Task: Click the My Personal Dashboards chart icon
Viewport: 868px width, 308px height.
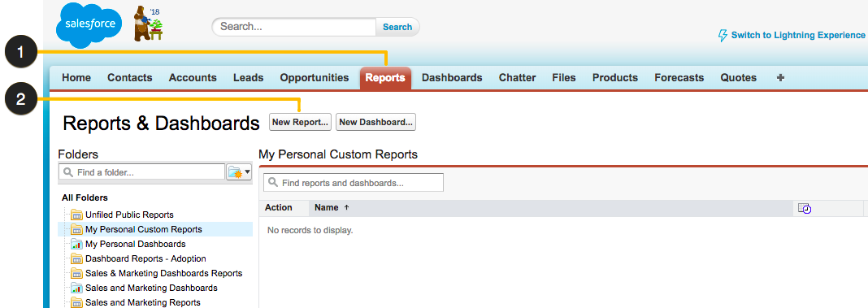Action: point(76,245)
